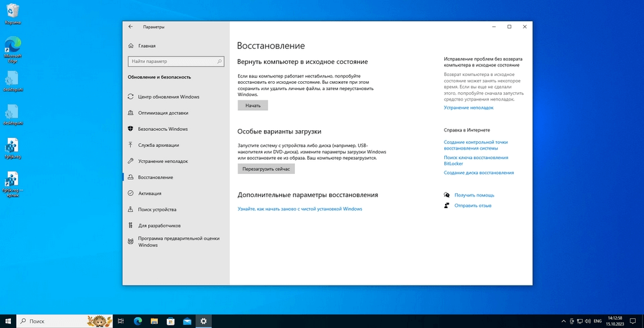Click the Найти параметр search field

pos(176,61)
